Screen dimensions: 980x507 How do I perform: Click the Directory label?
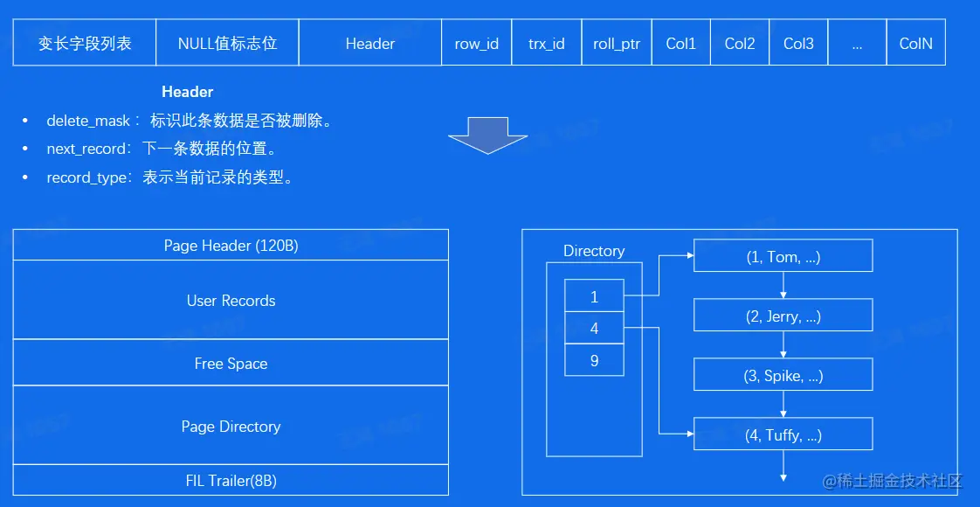(594, 251)
